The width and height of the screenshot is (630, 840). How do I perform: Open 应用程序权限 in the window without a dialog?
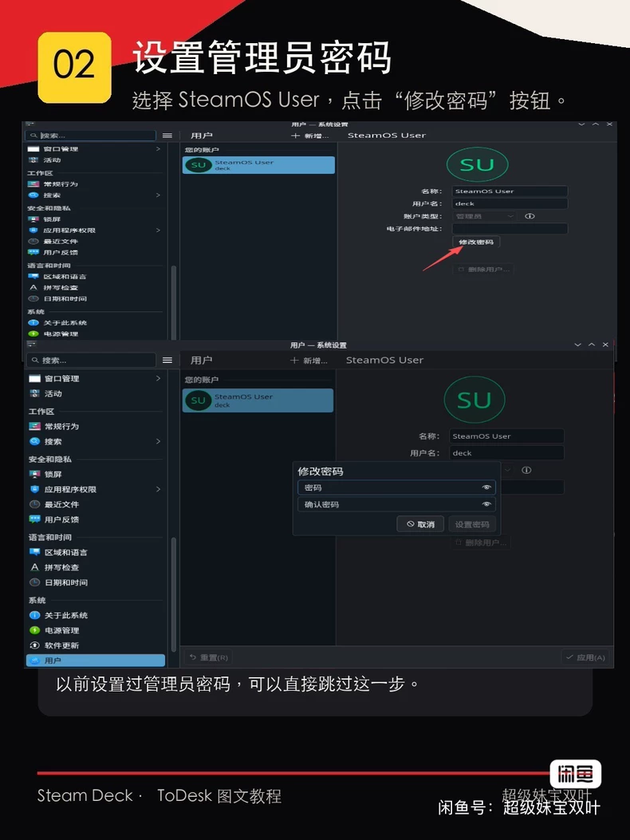(95, 231)
